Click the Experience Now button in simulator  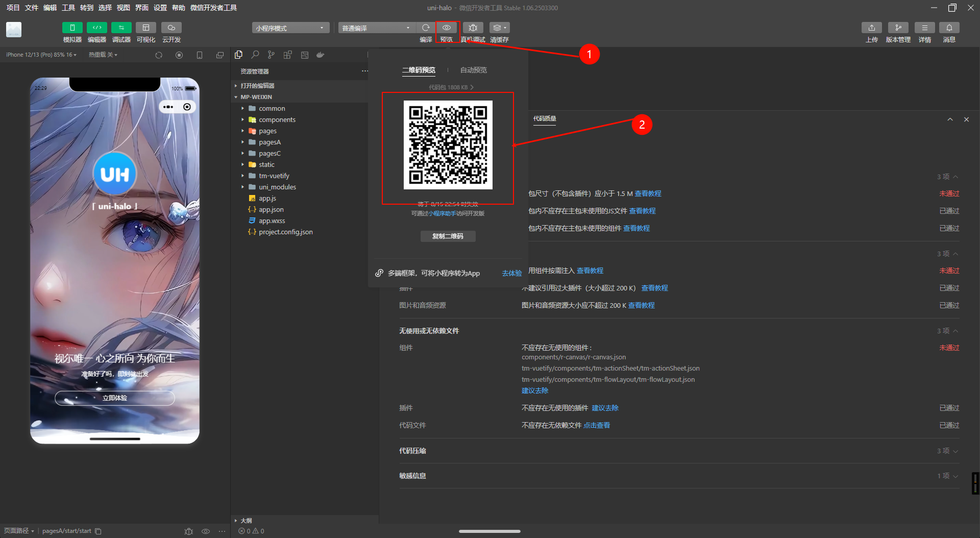point(115,398)
